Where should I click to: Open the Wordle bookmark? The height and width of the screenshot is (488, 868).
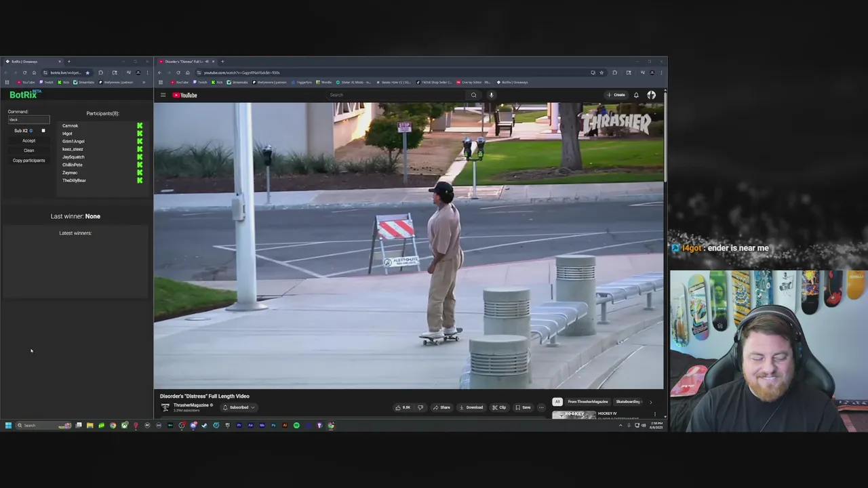[323, 82]
